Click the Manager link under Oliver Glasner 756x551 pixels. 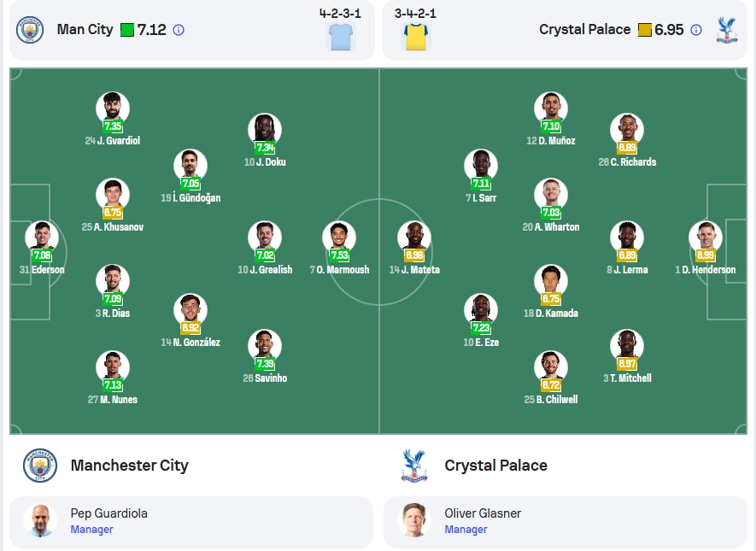(466, 530)
